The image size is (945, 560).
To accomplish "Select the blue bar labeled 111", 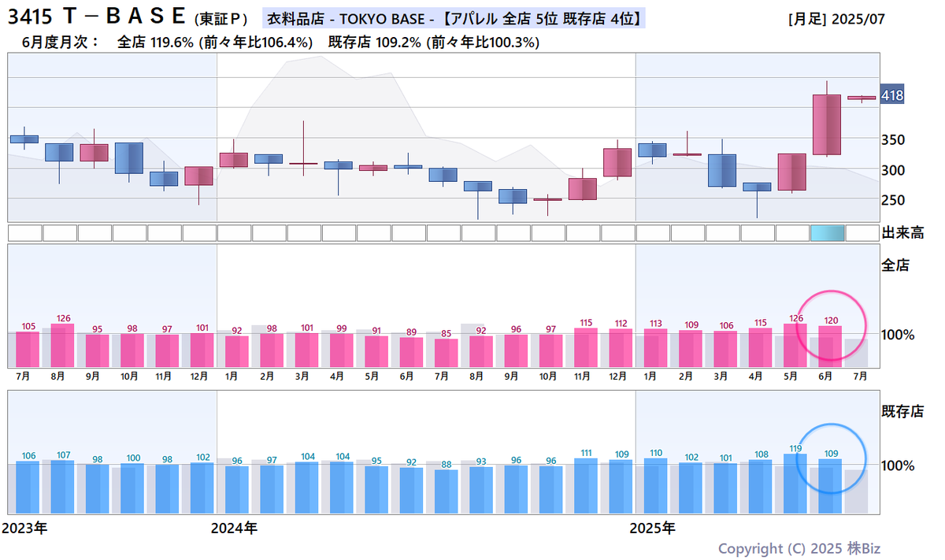I will [586, 485].
